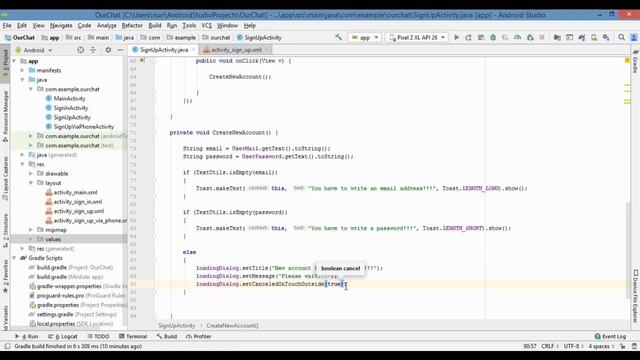This screenshot has width=640, height=360.
Task: Click the Event Log button
Action: pyautogui.click(x=610, y=336)
